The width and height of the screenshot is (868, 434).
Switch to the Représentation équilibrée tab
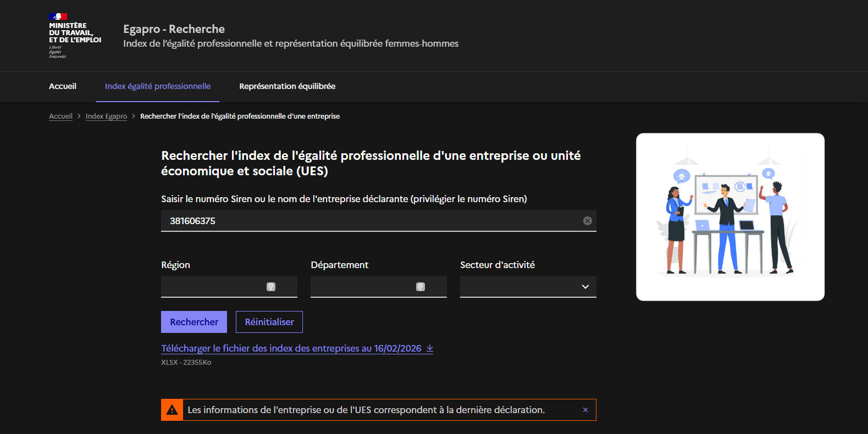[287, 86]
